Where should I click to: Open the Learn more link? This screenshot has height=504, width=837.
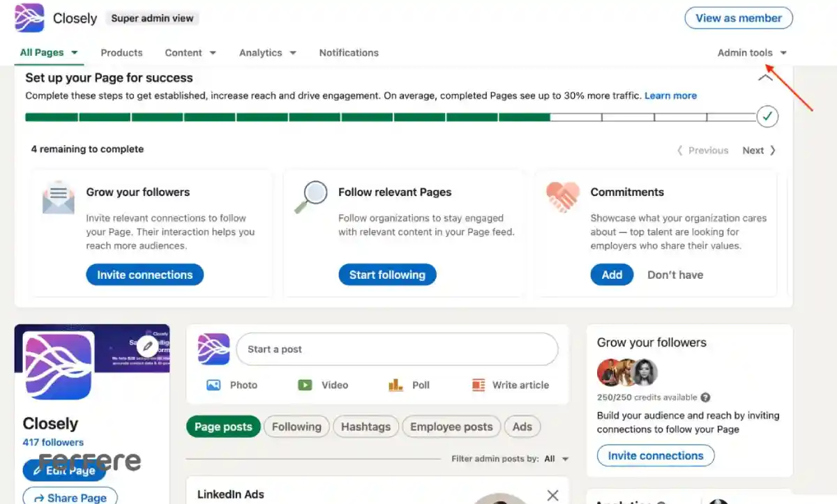tap(670, 96)
